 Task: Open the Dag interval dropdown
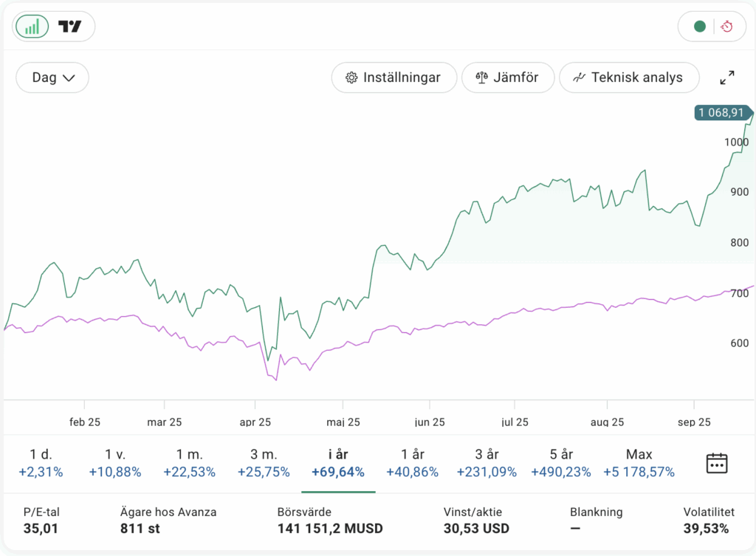click(x=52, y=78)
